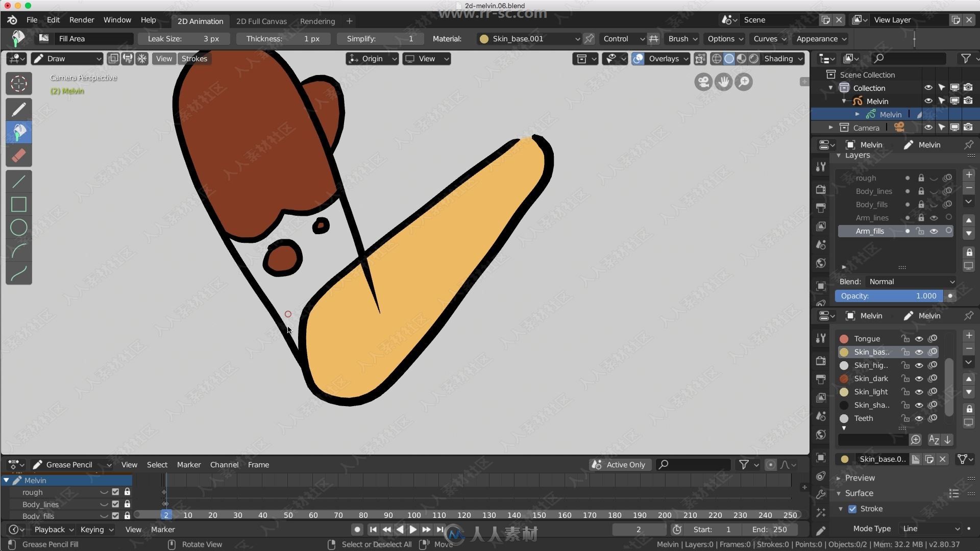Screen dimensions: 980x551
Task: Select the Line primitive tool
Action: point(19,181)
